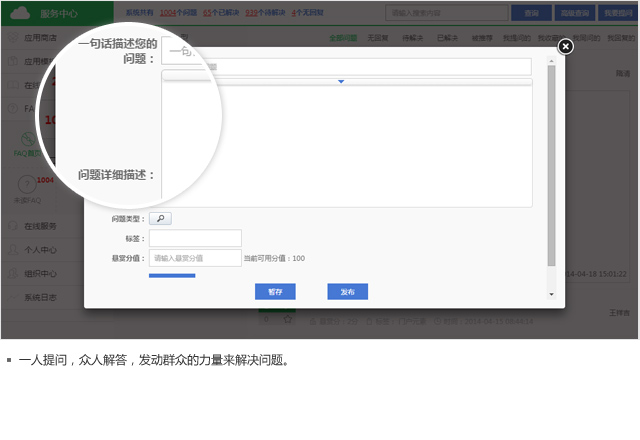The image size is (640, 440).
Task: Select the 全部问题 tab
Action: pos(343,37)
